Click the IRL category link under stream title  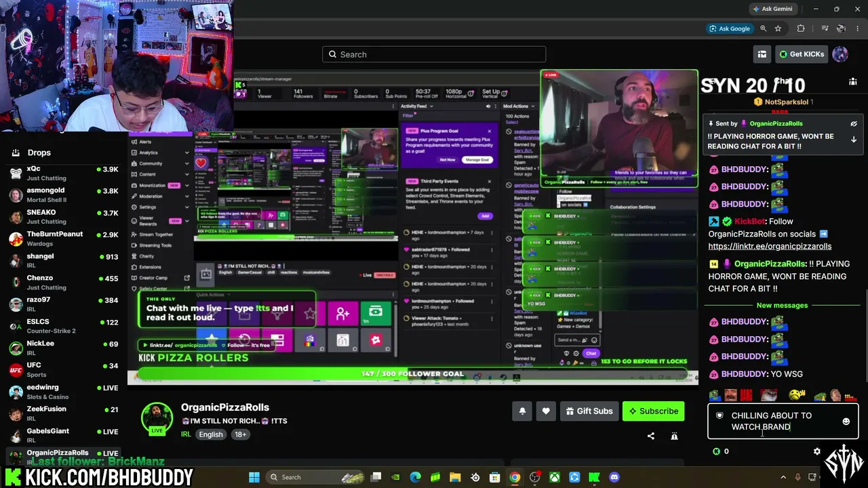(x=186, y=434)
